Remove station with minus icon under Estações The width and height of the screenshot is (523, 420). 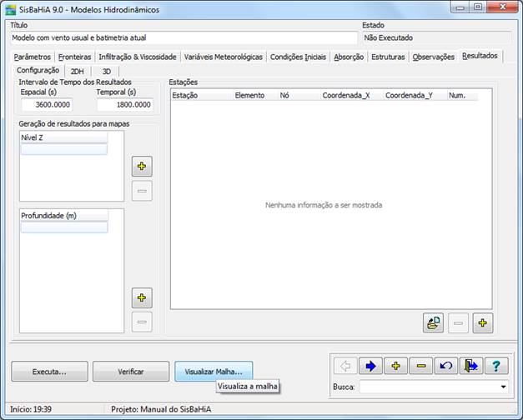tap(458, 322)
